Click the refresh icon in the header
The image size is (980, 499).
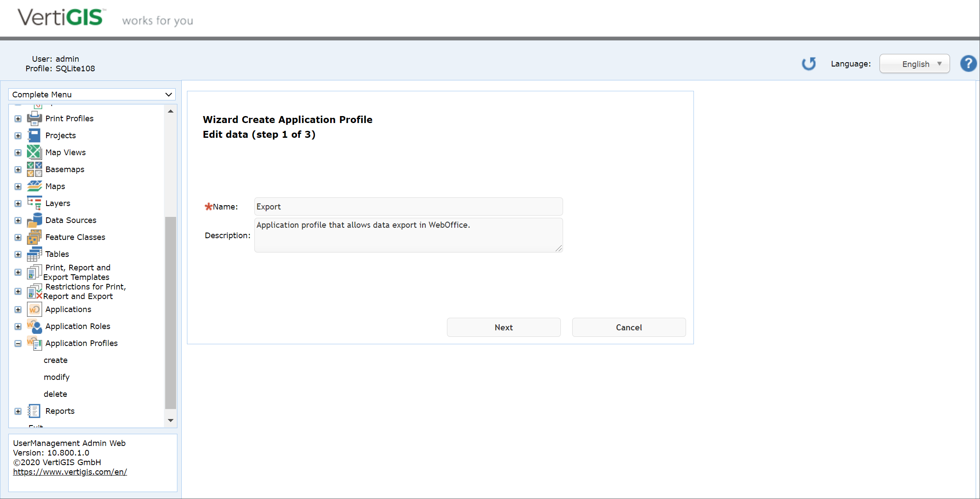809,63
